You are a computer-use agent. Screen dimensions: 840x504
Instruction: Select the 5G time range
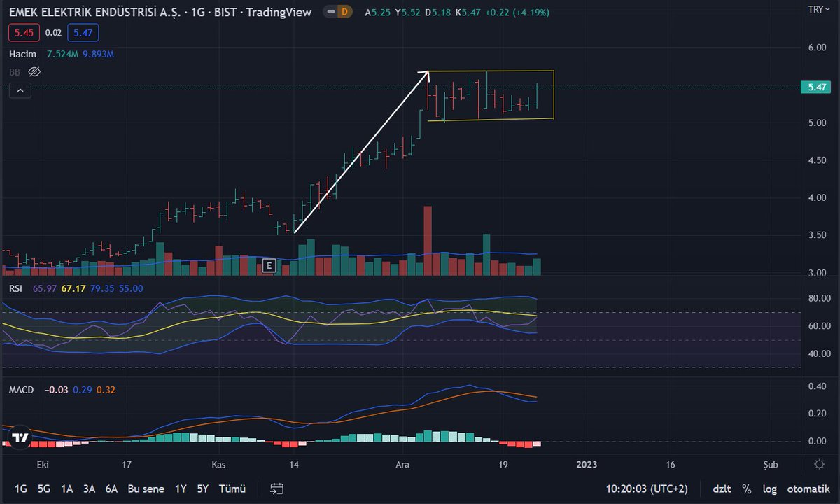pyautogui.click(x=44, y=489)
